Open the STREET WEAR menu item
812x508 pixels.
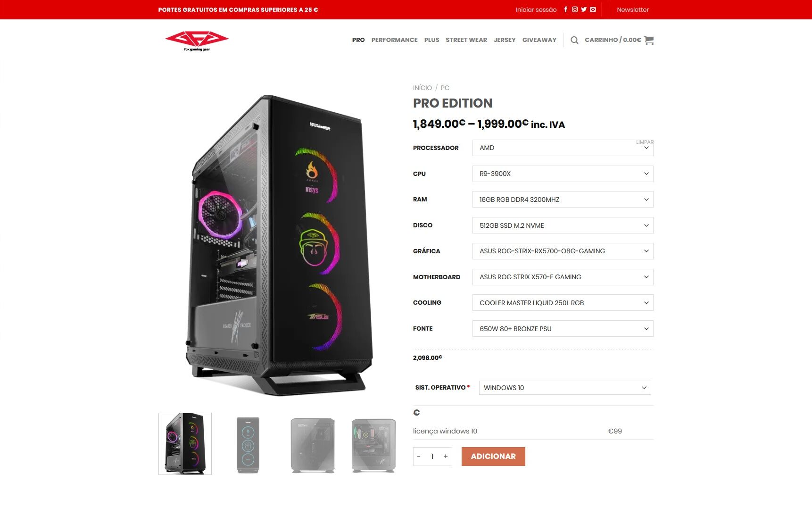[466, 40]
